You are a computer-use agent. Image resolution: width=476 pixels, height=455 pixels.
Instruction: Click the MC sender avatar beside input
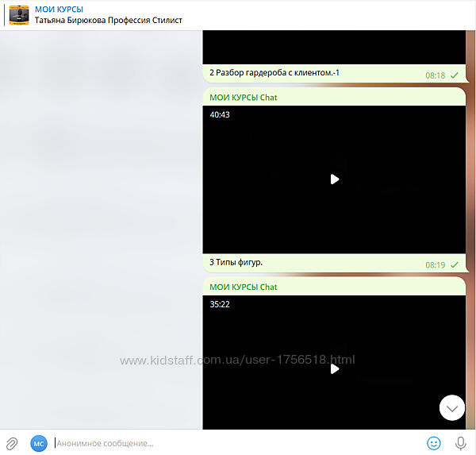point(39,443)
